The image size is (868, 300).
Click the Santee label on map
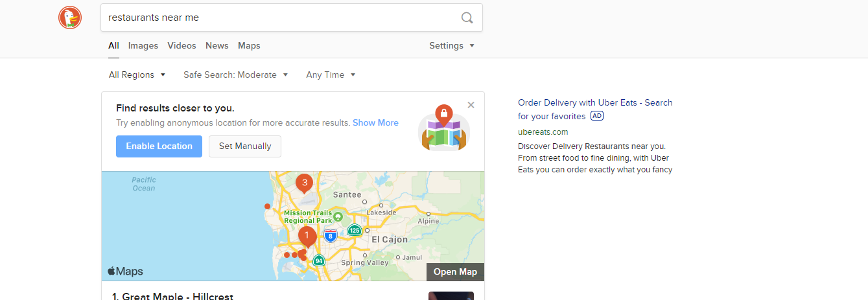click(x=347, y=194)
